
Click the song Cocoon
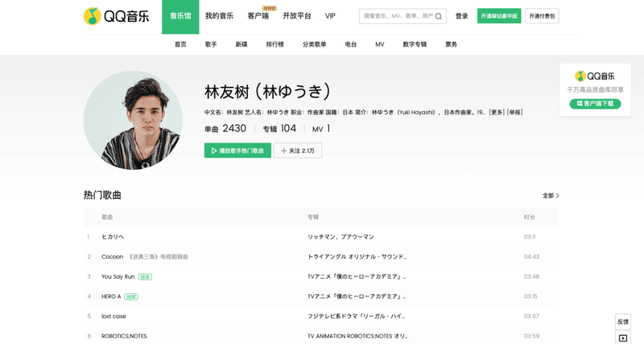click(x=112, y=257)
